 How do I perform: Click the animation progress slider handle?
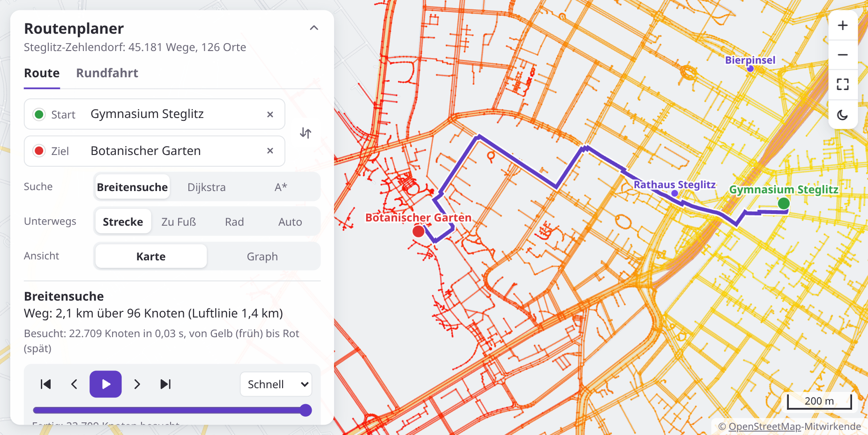(306, 410)
